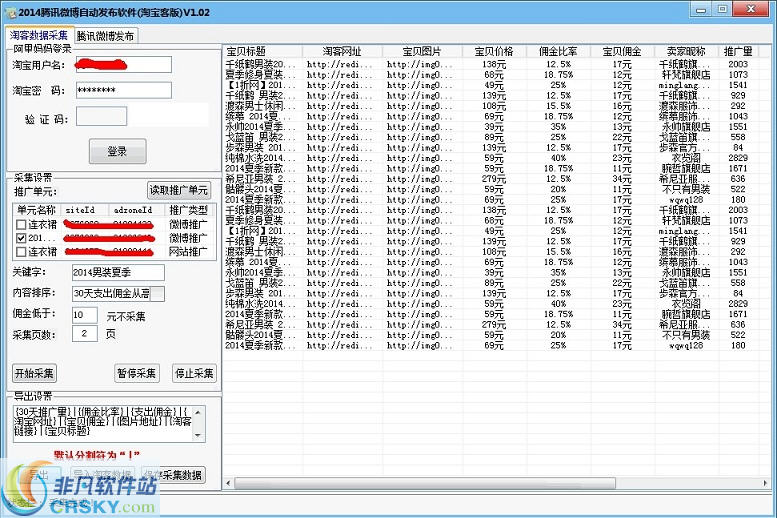Uncheck the 201... unit checkbox
777x518 pixels.
point(21,238)
